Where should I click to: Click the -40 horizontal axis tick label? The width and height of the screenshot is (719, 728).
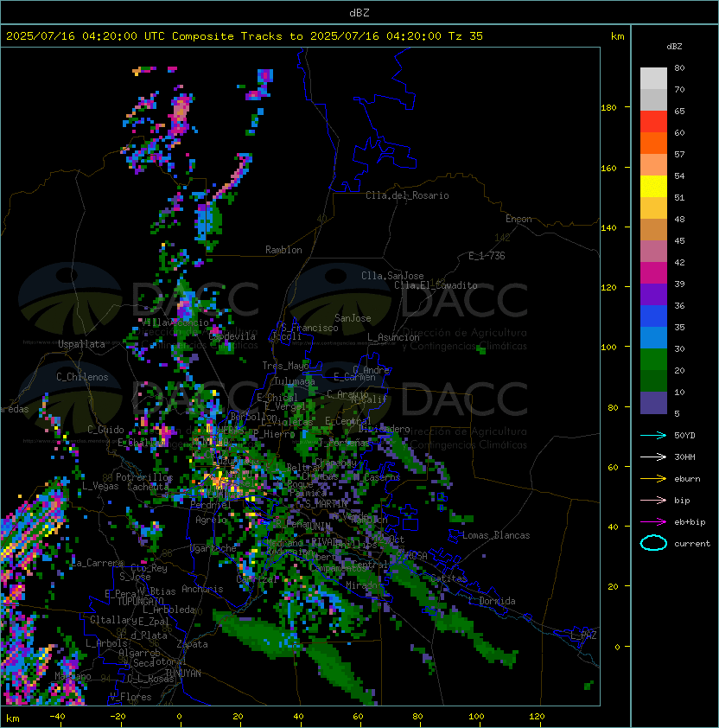click(x=57, y=717)
